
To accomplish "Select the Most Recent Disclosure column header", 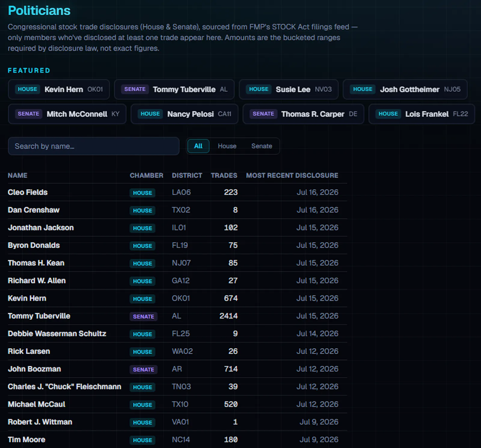I will [292, 175].
